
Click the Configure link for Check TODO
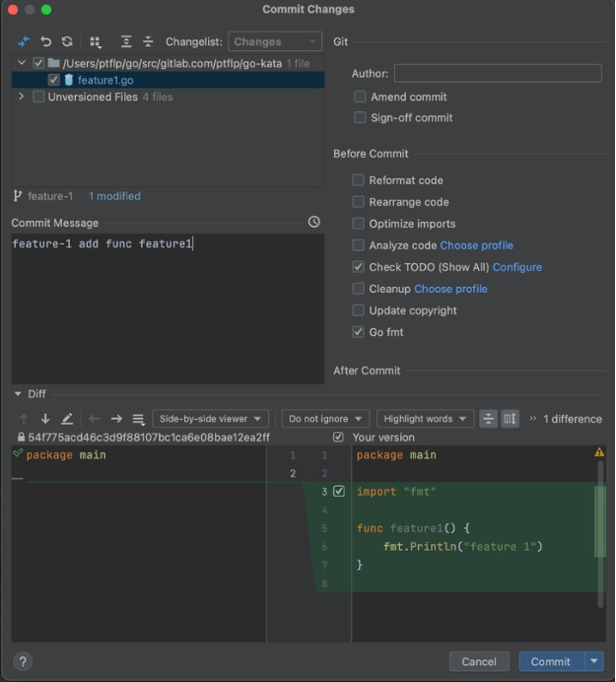[517, 267]
